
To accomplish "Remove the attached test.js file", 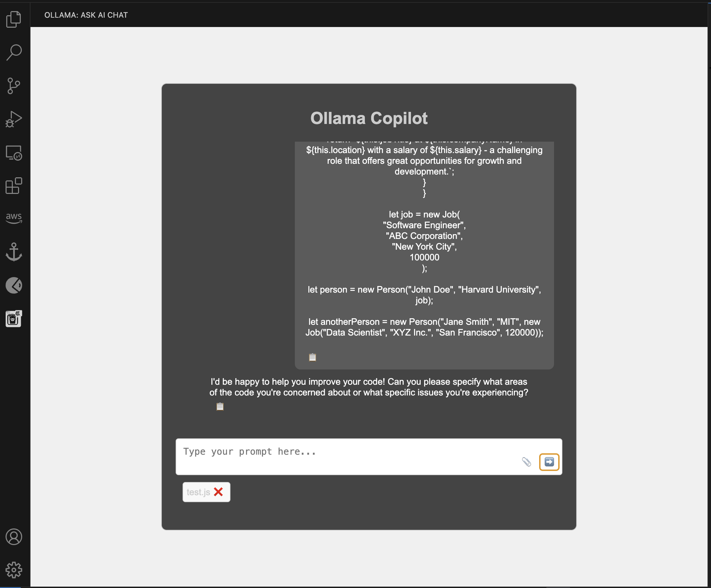I will click(218, 492).
